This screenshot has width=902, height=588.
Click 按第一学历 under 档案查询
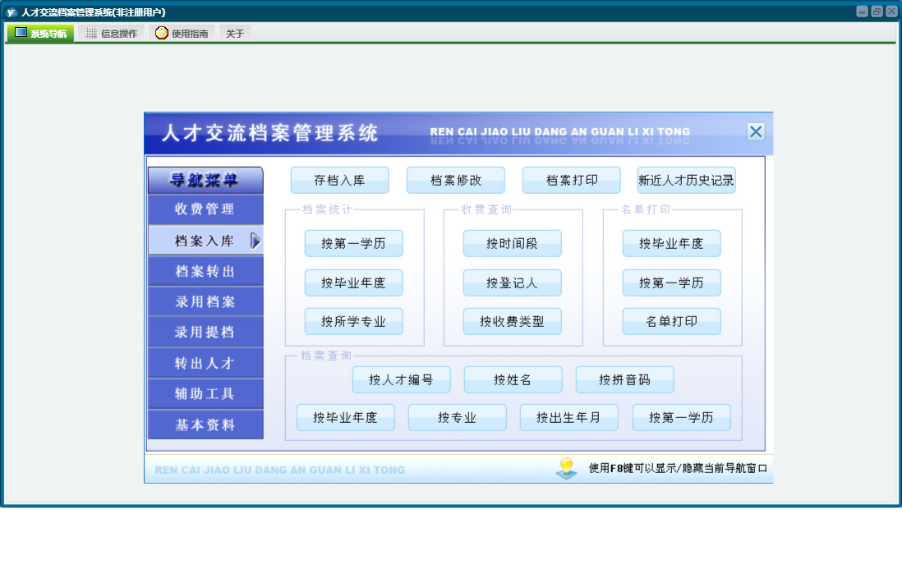pyautogui.click(x=682, y=417)
